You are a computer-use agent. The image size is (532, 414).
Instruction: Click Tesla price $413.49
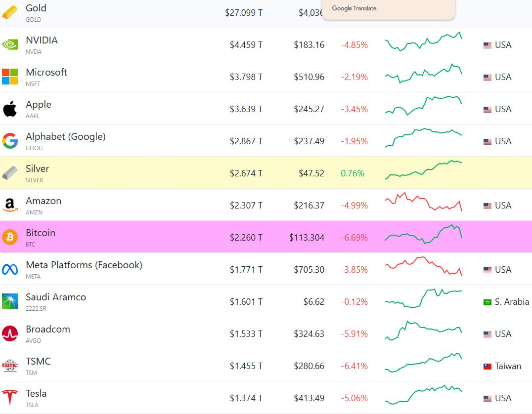(309, 398)
